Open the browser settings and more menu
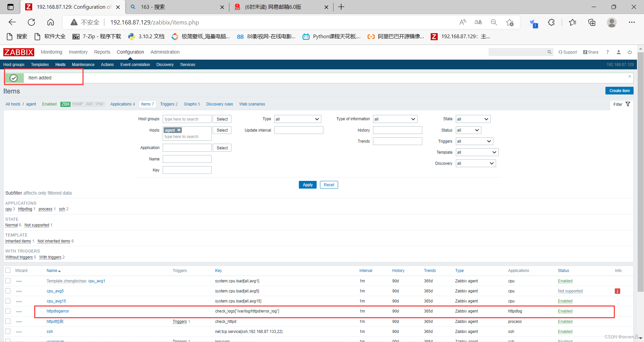The image size is (644, 342). pos(632,22)
